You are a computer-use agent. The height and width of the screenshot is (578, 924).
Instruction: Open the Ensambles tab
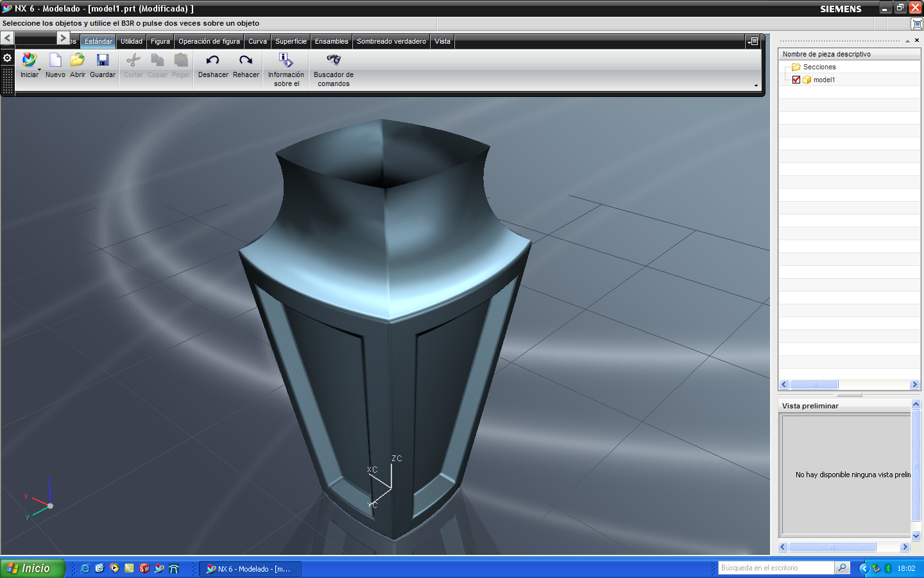pyautogui.click(x=331, y=41)
